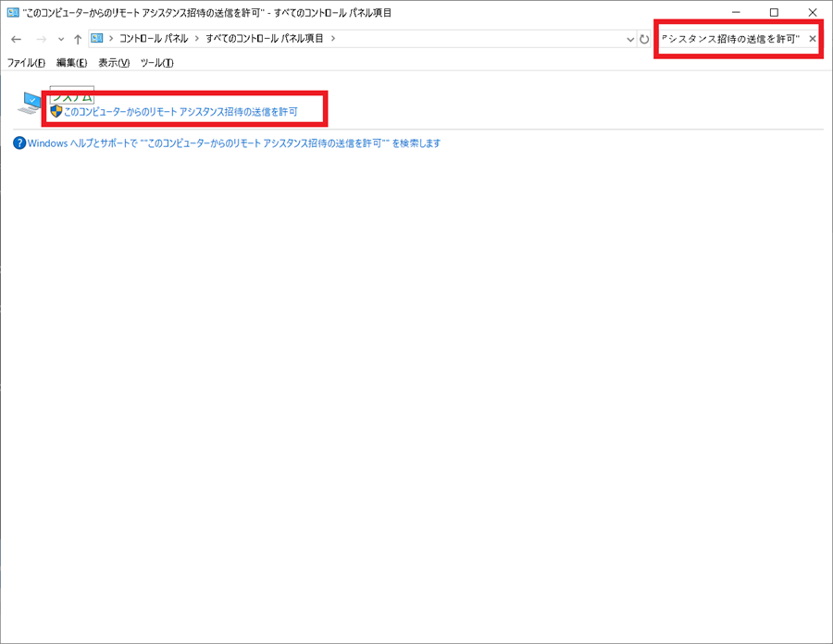Open the システム heading link
Screen dimensions: 833x644
click(71, 95)
